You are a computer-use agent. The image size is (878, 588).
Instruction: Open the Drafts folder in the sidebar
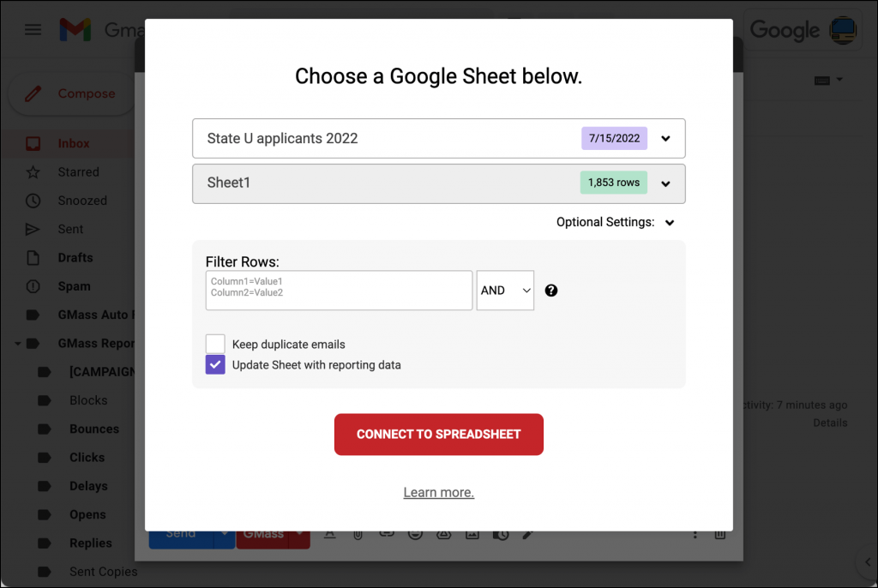click(77, 257)
